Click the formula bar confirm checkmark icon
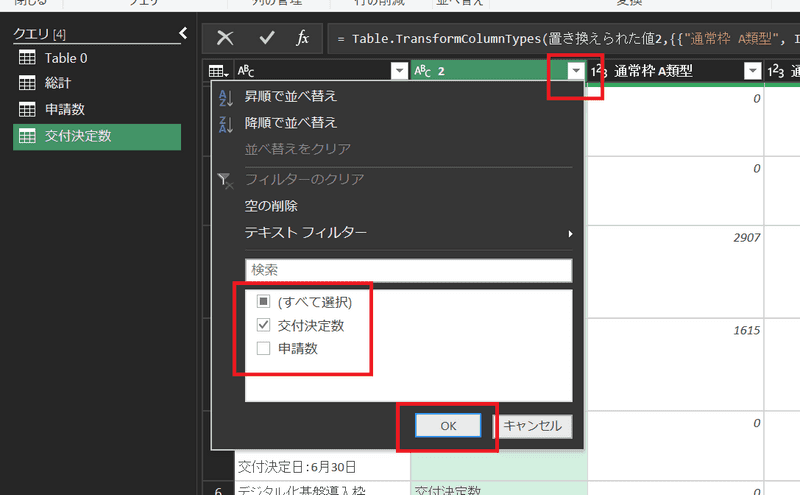Screen dimensions: 800x495 coord(266,38)
